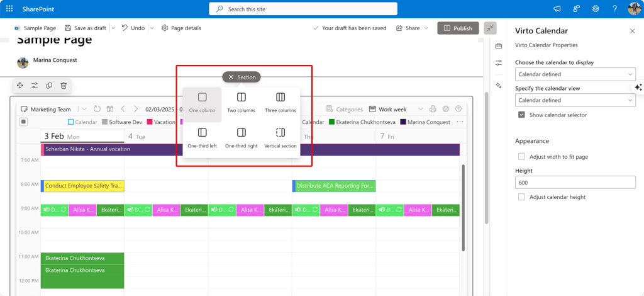
Task: Close the Virto Calendar properties panel
Action: tap(633, 31)
